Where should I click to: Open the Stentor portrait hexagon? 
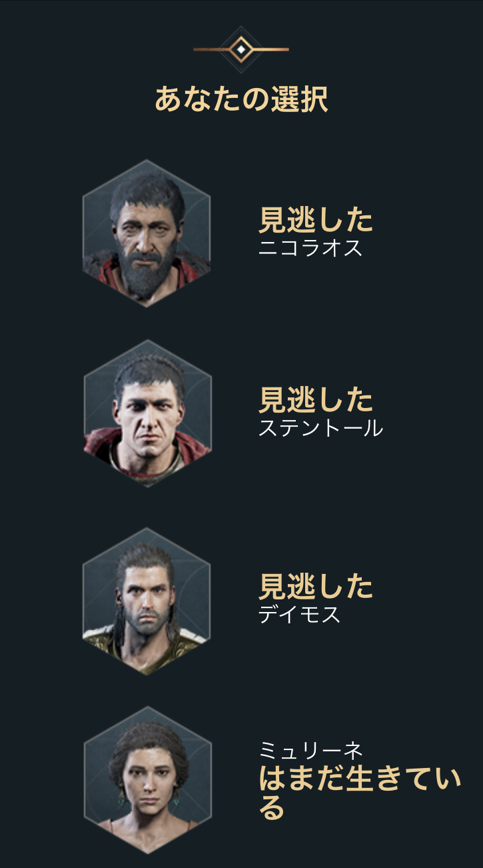(147, 414)
